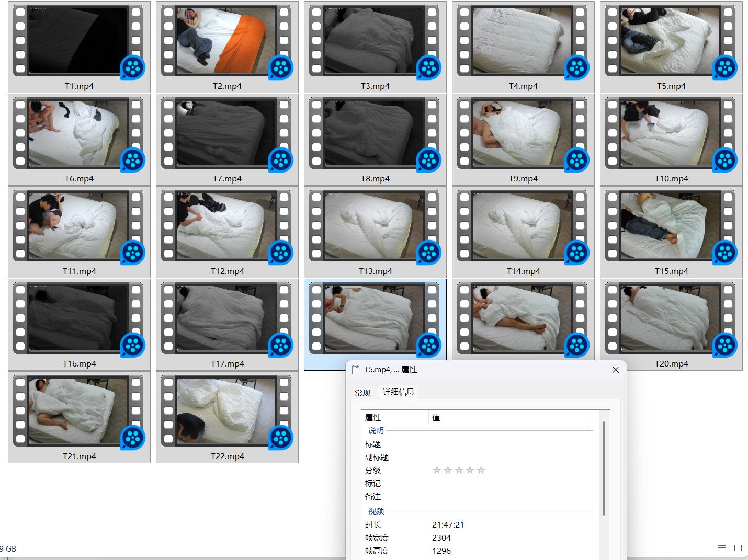Click the 值 column header
Image resolution: width=748 pixels, height=560 pixels.
tap(508, 417)
